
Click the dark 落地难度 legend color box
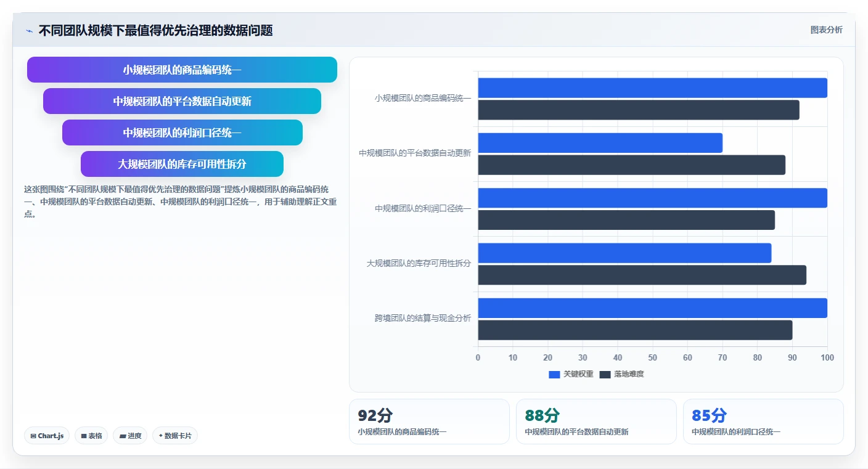pos(605,375)
